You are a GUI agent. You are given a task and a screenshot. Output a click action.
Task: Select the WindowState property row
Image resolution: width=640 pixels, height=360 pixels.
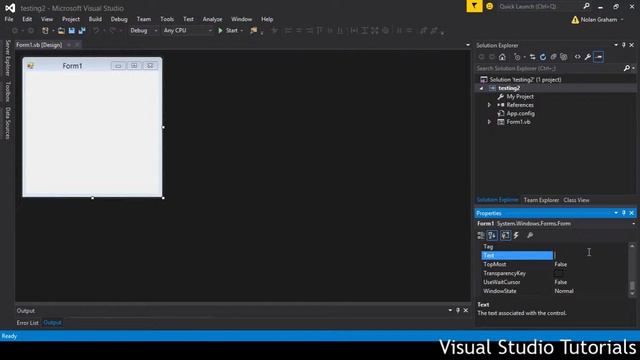click(554, 291)
